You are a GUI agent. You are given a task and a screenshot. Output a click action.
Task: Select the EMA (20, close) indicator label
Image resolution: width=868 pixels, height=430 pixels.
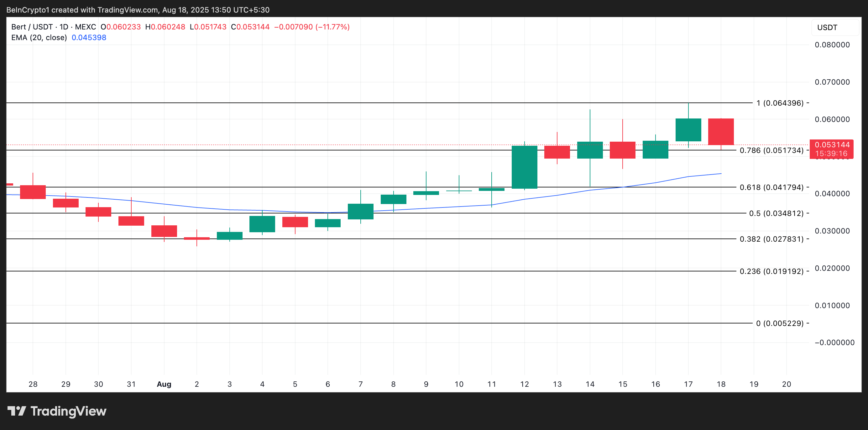click(39, 38)
